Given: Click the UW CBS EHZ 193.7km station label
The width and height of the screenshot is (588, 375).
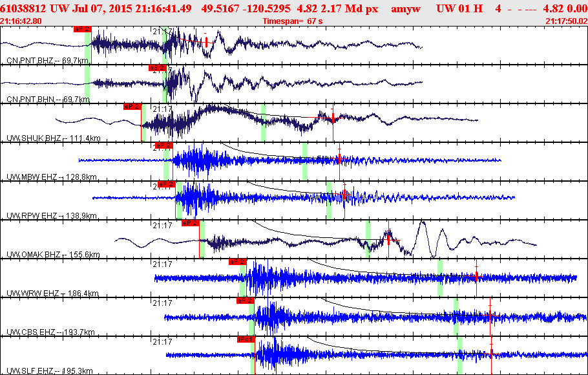Looking at the screenshot, I should coord(50,332).
